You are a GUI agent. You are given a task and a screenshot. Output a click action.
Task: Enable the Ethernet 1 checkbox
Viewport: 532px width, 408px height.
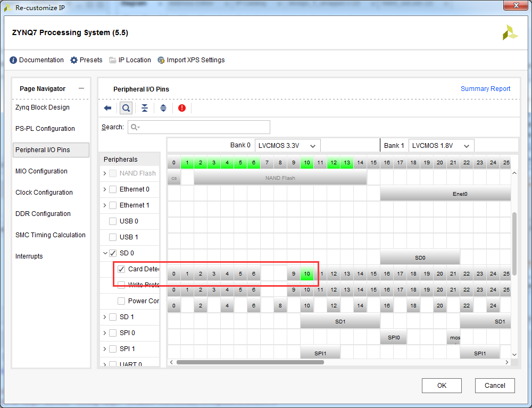113,205
